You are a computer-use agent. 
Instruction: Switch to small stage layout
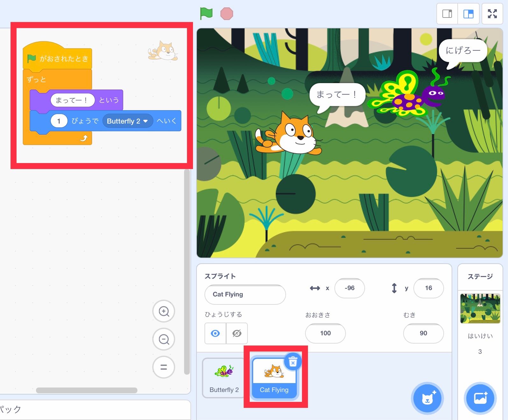[447, 14]
